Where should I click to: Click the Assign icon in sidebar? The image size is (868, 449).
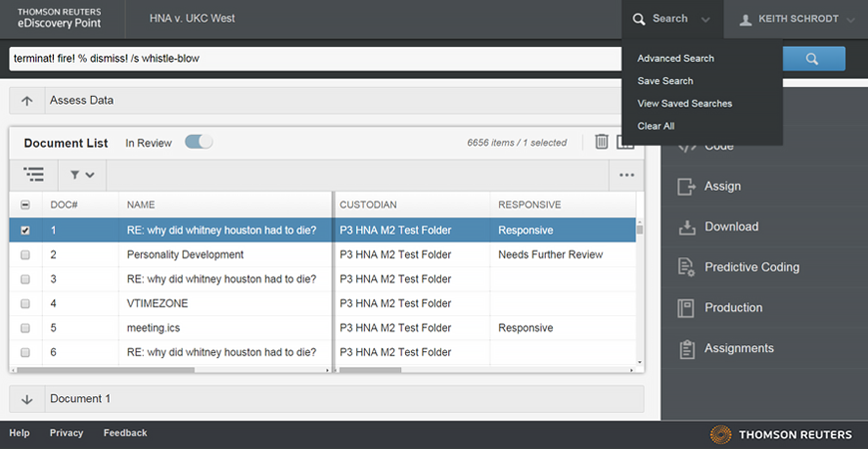point(686,187)
